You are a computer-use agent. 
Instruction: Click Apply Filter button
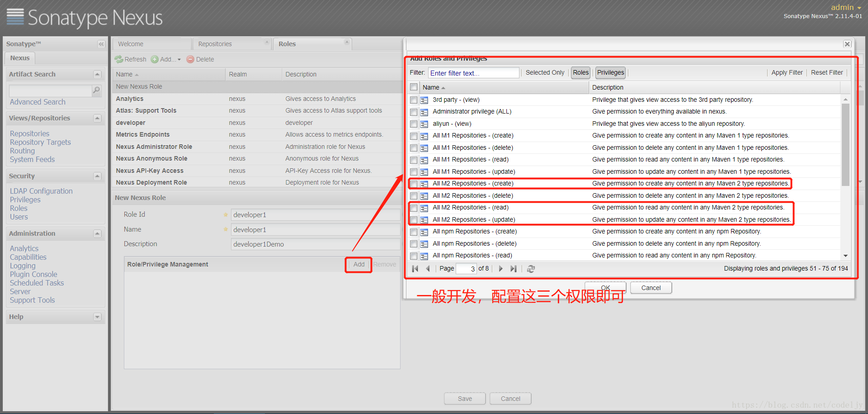coord(787,72)
